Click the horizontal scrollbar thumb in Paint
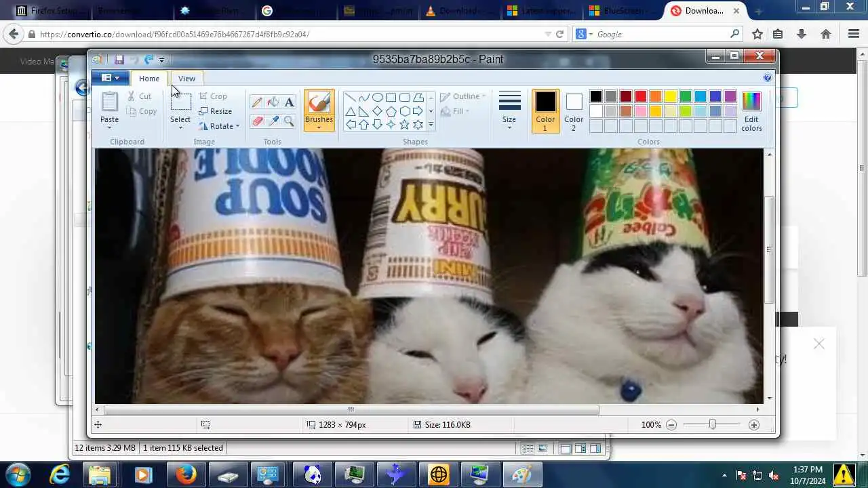Screen dimensions: 868x488 pyautogui.click(x=351, y=409)
